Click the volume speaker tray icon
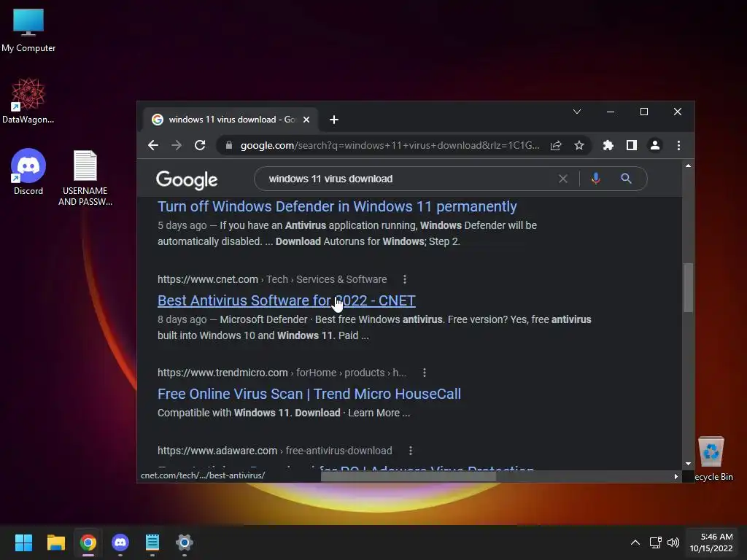 click(x=673, y=542)
